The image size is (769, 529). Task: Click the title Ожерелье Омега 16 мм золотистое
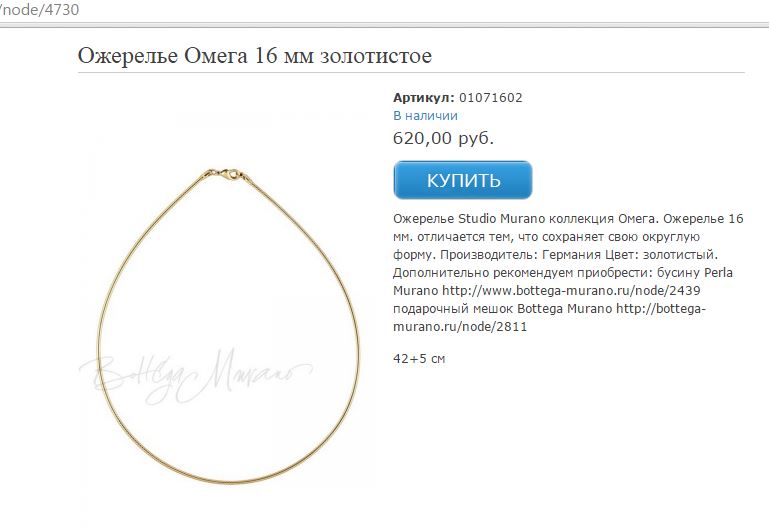tap(255, 55)
